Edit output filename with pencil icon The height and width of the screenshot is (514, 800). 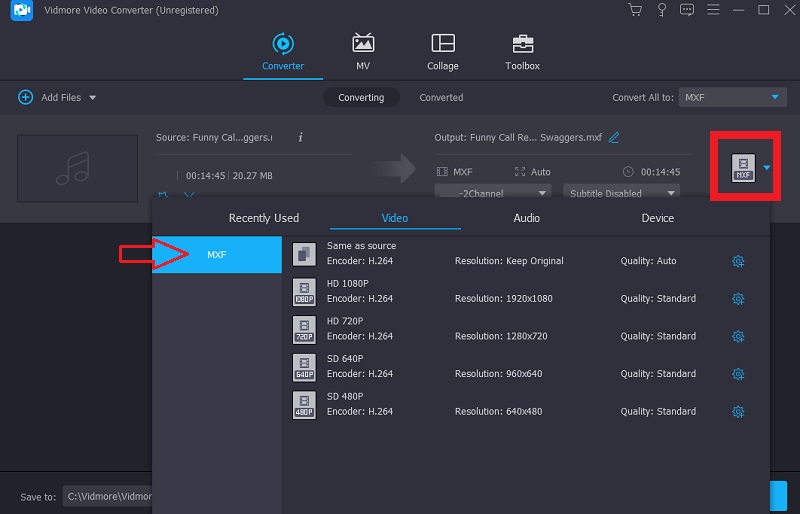[x=614, y=137]
